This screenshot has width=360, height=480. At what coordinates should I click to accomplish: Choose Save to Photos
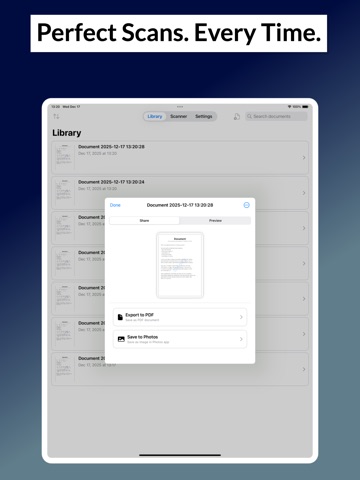tap(180, 339)
